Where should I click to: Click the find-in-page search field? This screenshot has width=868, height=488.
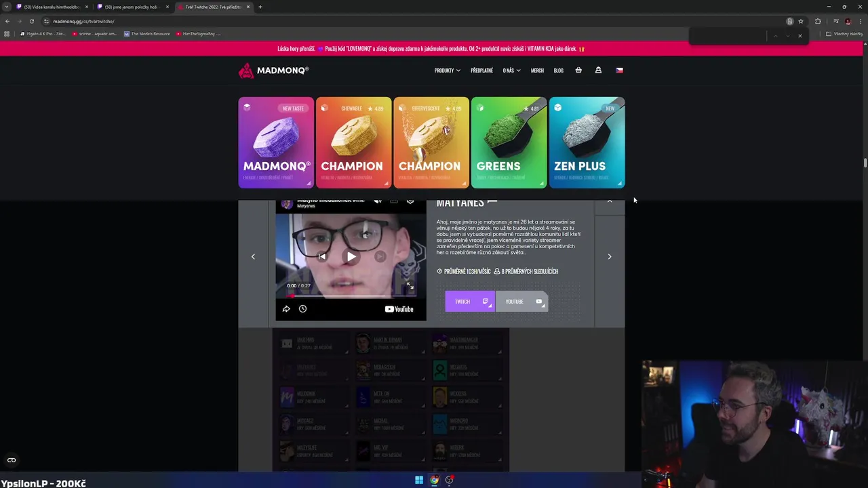pos(729,36)
